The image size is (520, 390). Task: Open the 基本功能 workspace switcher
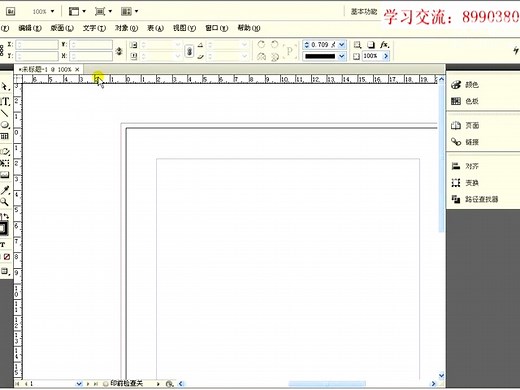tap(364, 12)
